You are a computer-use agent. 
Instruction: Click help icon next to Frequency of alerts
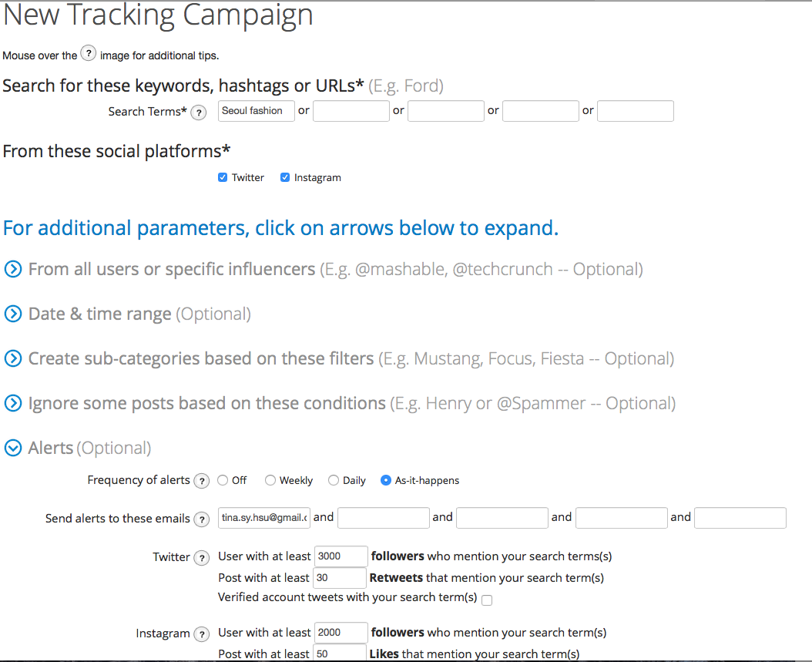coord(201,481)
